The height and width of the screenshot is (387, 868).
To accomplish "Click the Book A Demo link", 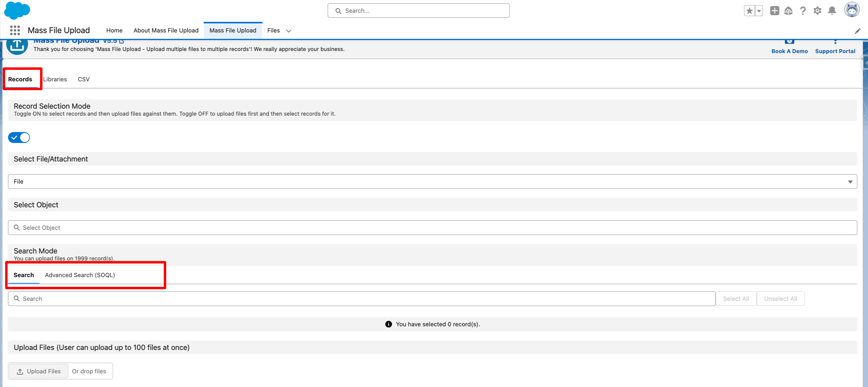I will pyautogui.click(x=789, y=51).
